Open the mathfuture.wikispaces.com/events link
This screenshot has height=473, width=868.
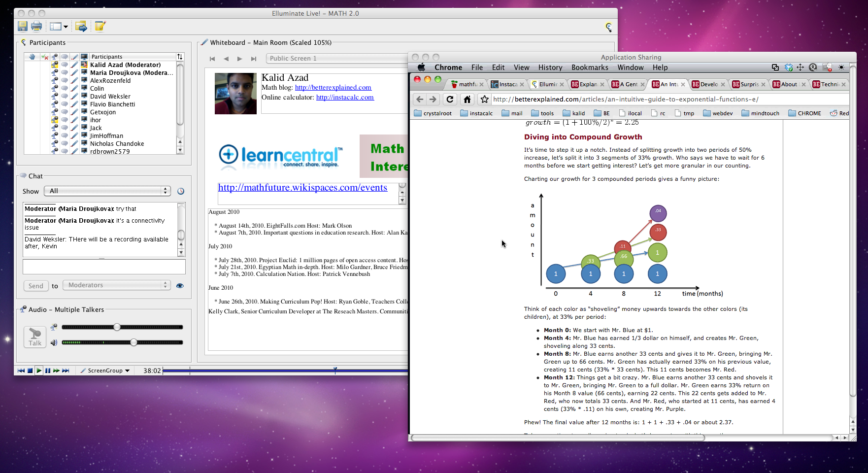(302, 188)
